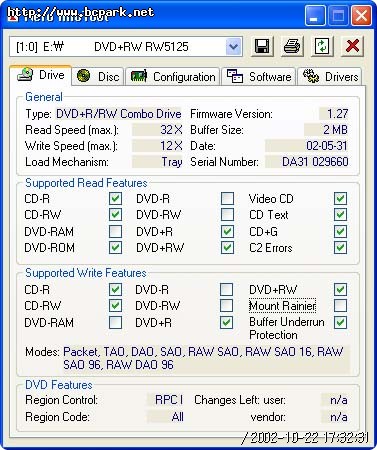Open the Configuration tab

[x=173, y=76]
